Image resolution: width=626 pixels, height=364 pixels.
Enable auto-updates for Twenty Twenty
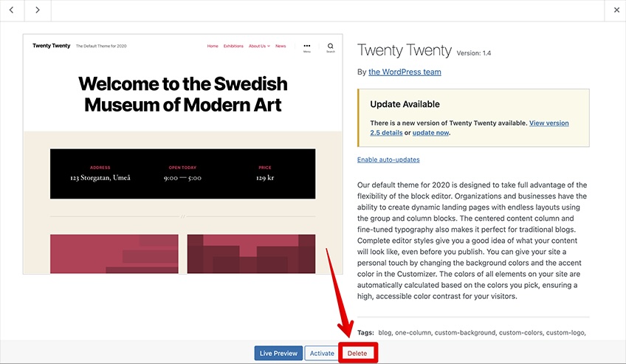(x=388, y=159)
